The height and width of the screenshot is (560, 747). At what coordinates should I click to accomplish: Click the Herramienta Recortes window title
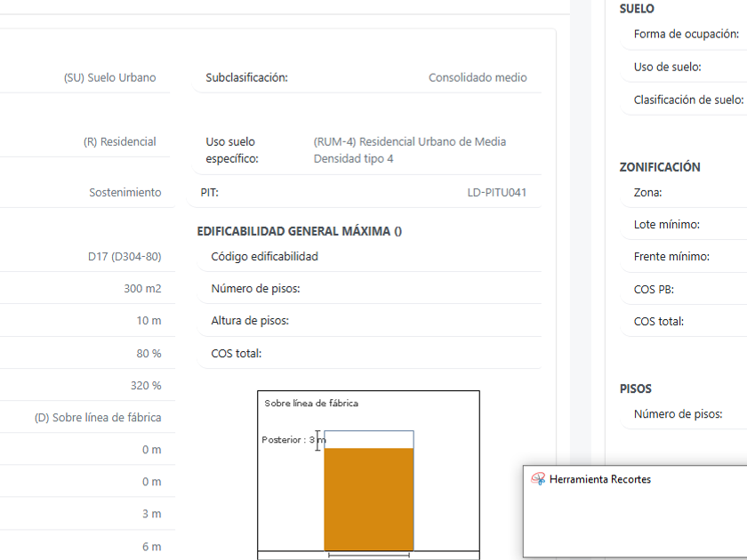pyautogui.click(x=599, y=479)
